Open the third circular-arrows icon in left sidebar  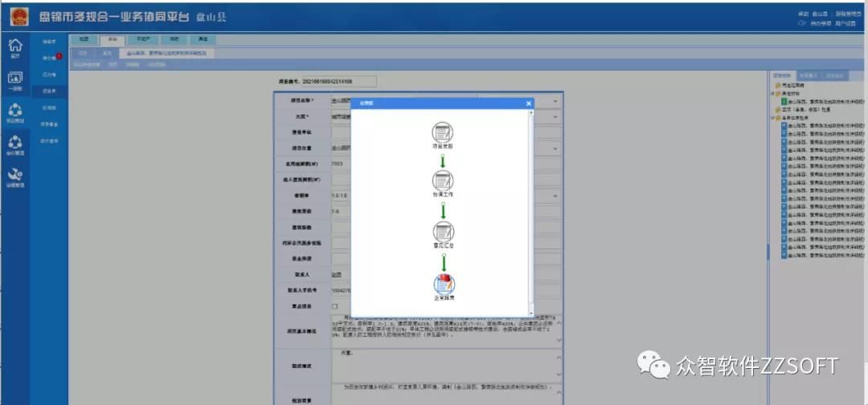[x=14, y=144]
